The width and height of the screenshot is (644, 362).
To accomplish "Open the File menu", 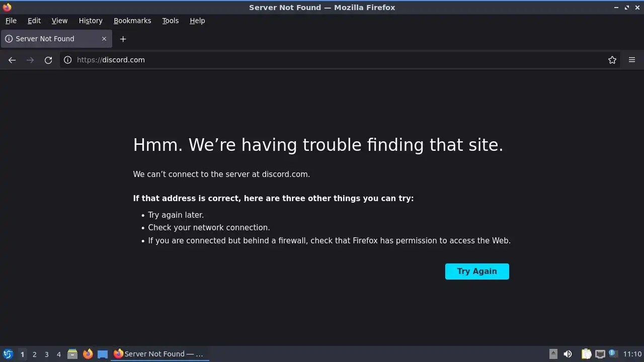I will pyautogui.click(x=11, y=21).
